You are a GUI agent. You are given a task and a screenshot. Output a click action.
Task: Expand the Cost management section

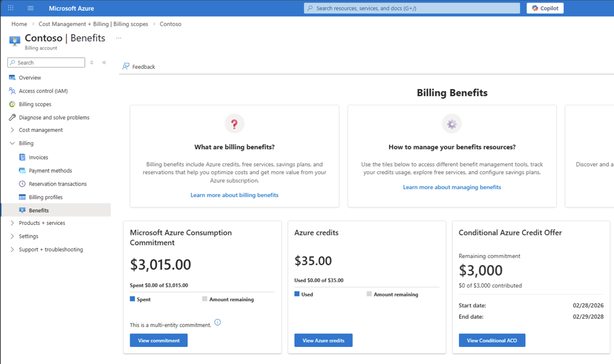click(12, 130)
